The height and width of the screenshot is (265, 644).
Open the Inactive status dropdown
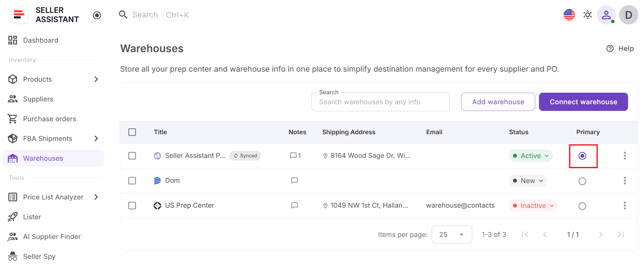tap(533, 206)
